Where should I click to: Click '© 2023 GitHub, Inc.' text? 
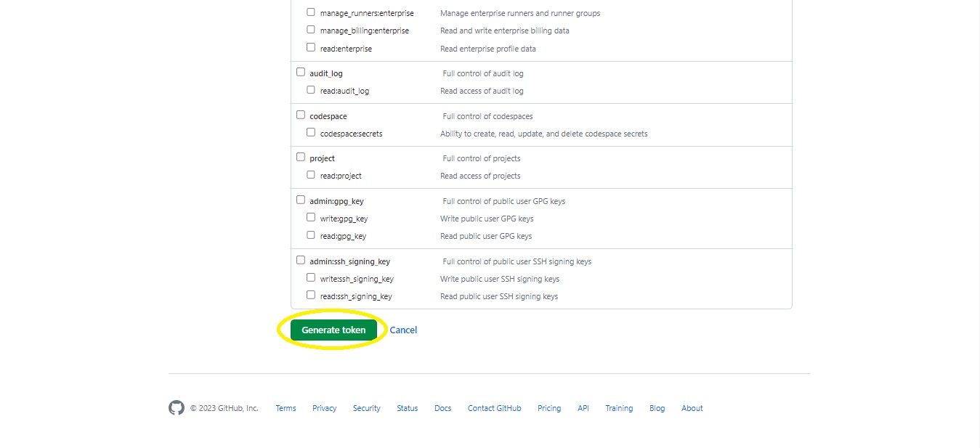(224, 408)
